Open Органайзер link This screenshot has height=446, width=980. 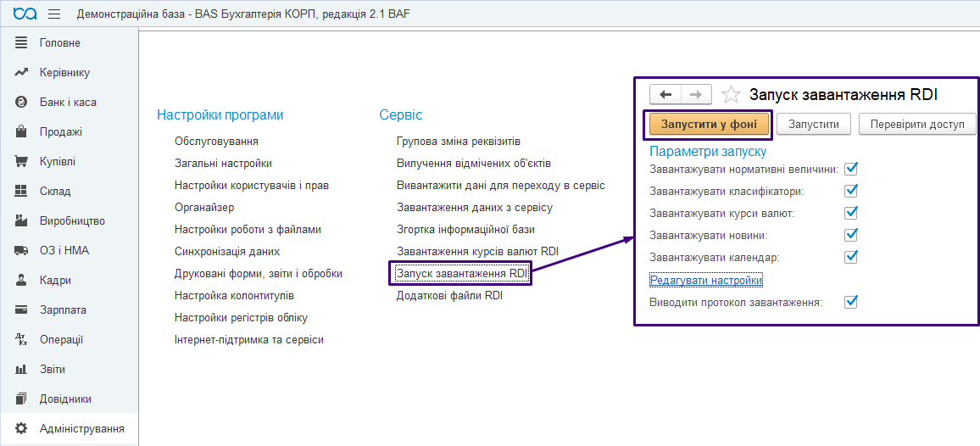coord(204,208)
